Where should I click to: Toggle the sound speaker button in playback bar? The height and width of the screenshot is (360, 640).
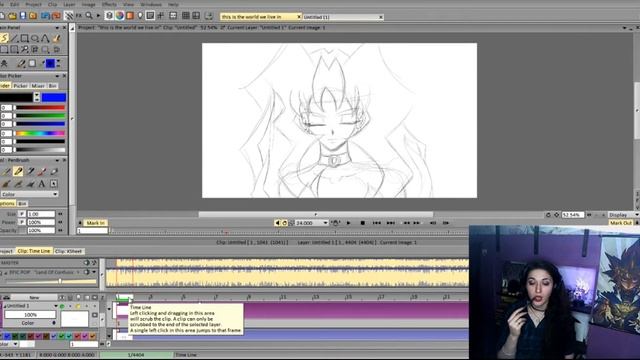[278, 223]
